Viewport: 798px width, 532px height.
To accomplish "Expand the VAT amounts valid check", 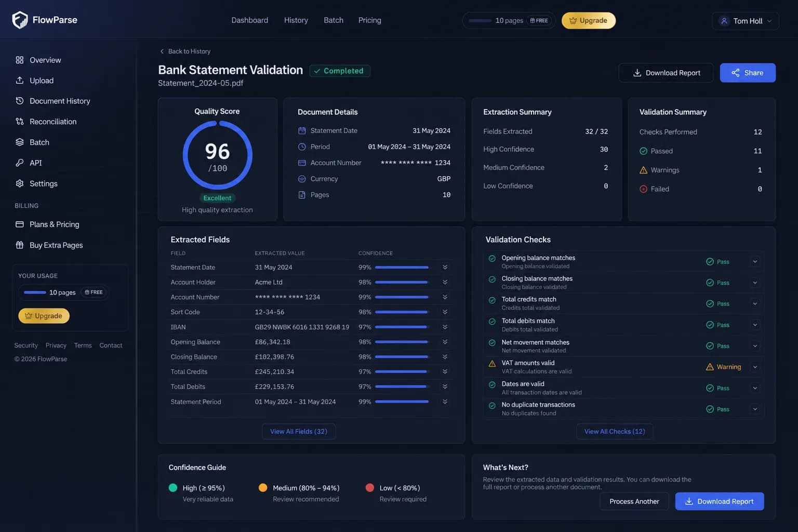I will coord(755,367).
